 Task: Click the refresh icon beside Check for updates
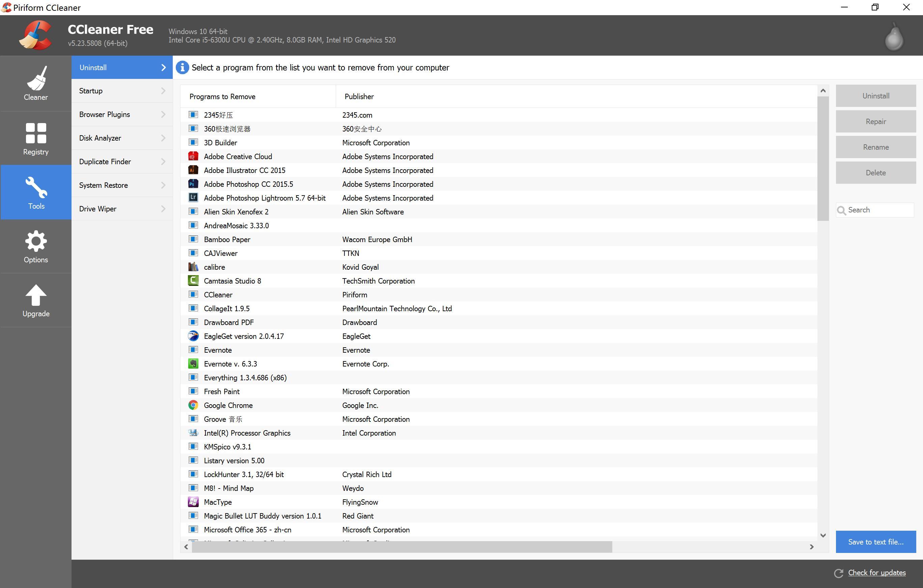coord(839,573)
